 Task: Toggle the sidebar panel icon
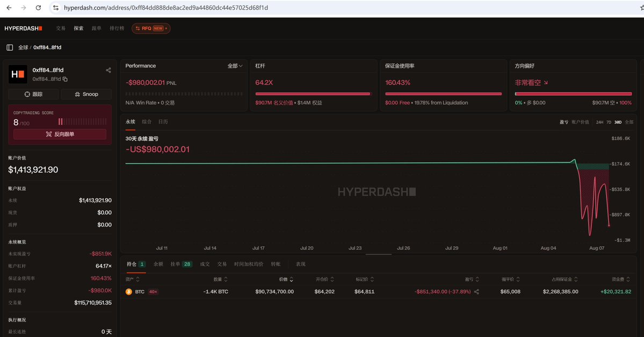tap(10, 48)
